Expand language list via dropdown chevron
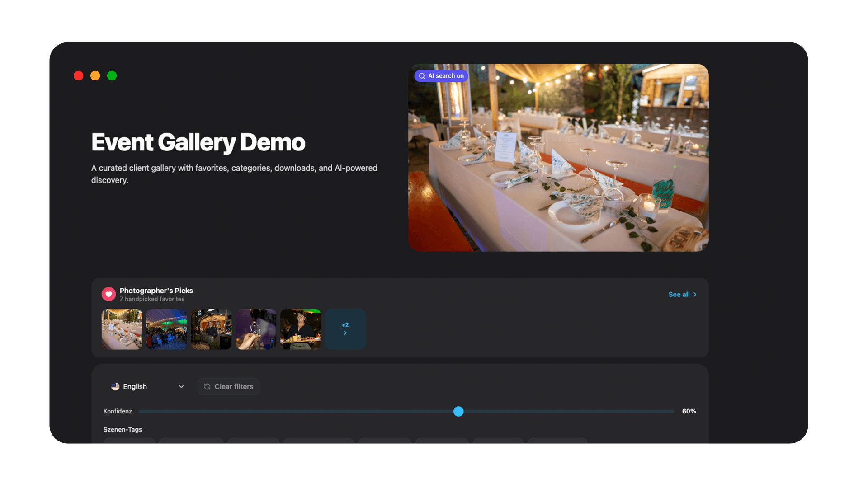This screenshot has width=868, height=488. [181, 387]
